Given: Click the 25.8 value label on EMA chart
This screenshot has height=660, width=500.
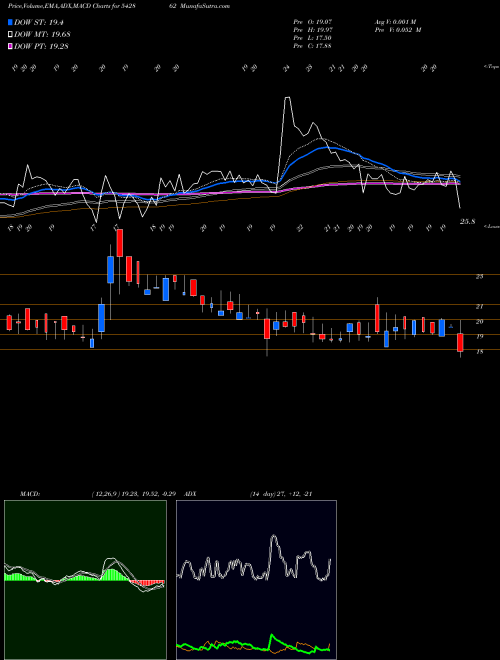Looking at the screenshot, I should point(468,221).
